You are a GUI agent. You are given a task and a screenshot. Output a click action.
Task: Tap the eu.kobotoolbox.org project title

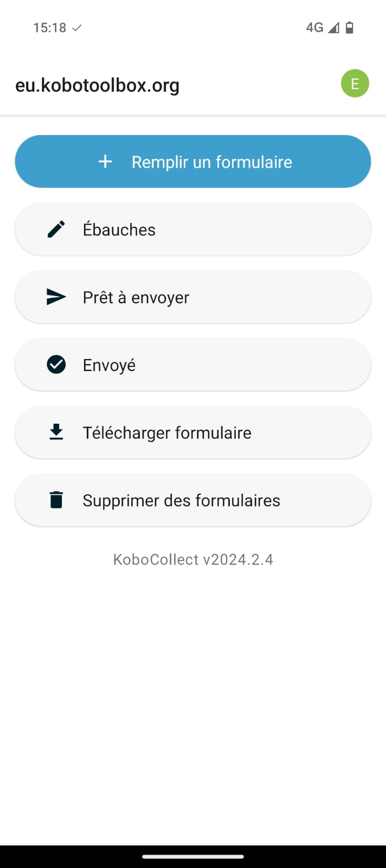click(98, 85)
